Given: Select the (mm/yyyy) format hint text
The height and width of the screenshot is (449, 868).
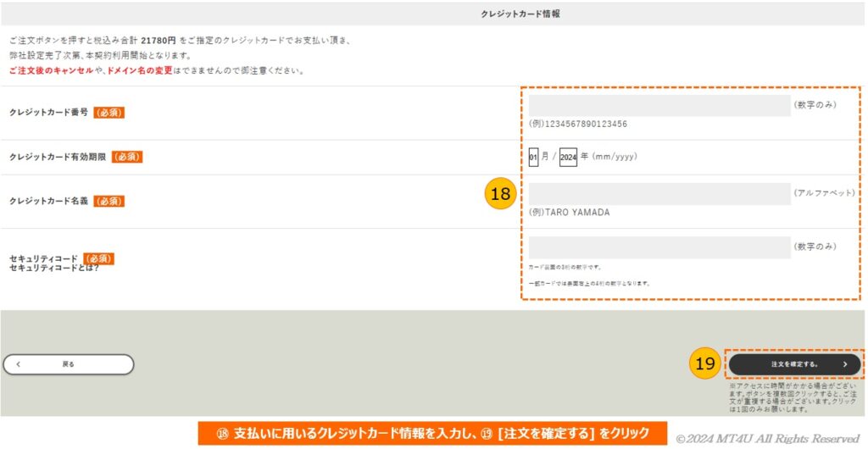Looking at the screenshot, I should click(x=615, y=157).
